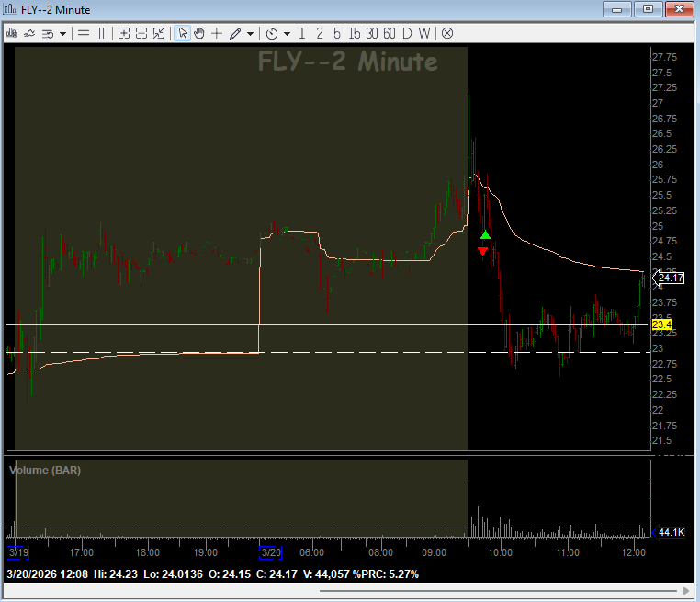Viewport: 700px width, 602px height.
Task: Click the zoom out icon
Action: point(141,33)
